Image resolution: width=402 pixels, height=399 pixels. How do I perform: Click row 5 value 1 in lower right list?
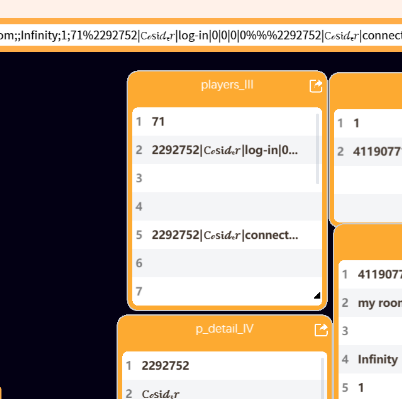[370, 387]
